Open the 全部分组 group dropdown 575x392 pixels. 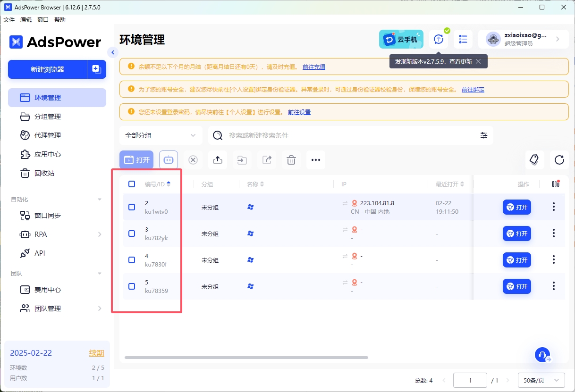161,135
